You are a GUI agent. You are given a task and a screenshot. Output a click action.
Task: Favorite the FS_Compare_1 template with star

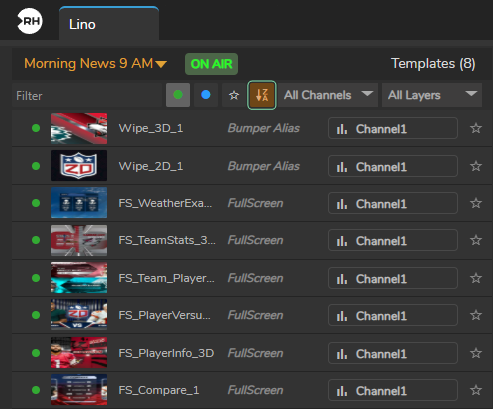476,390
